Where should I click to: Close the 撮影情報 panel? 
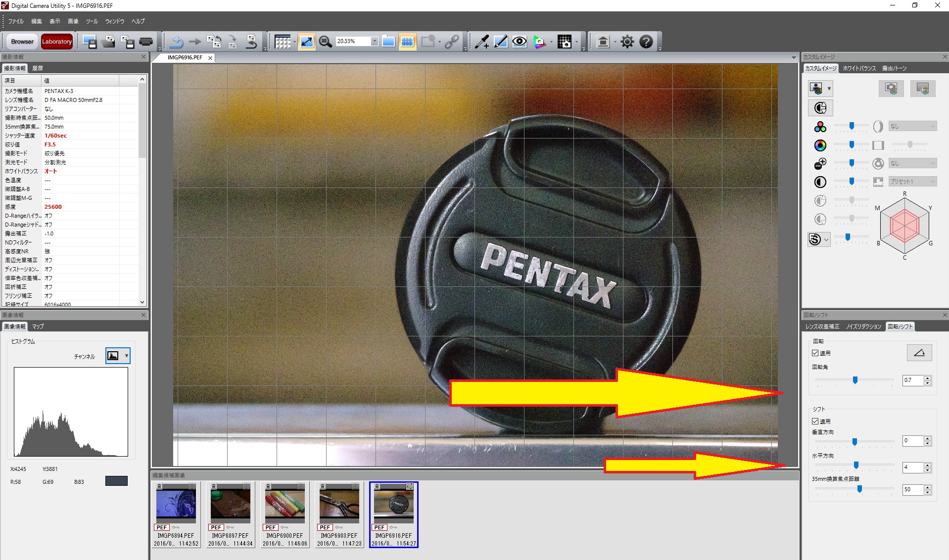click(143, 57)
